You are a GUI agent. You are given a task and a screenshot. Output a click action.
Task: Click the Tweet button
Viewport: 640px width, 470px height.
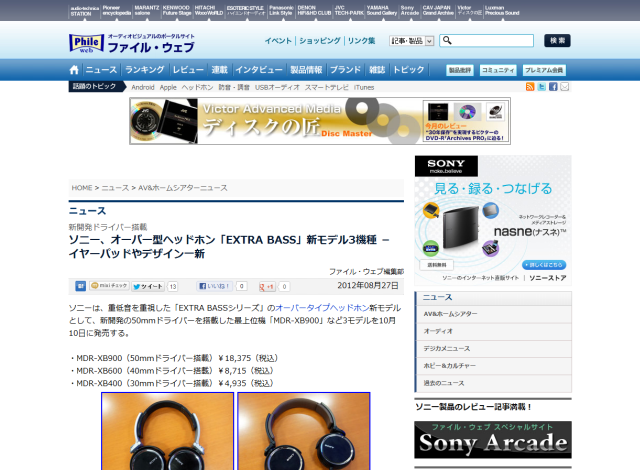point(148,286)
